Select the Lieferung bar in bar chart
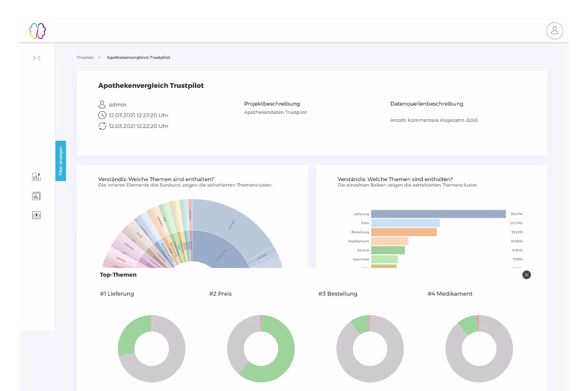 pos(438,214)
